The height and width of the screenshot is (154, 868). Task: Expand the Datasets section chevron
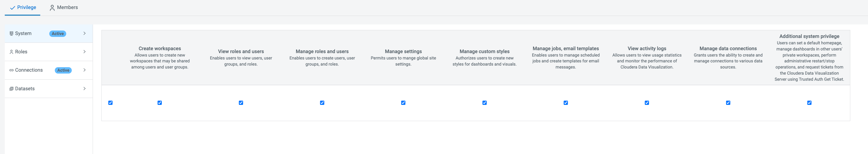point(84,88)
